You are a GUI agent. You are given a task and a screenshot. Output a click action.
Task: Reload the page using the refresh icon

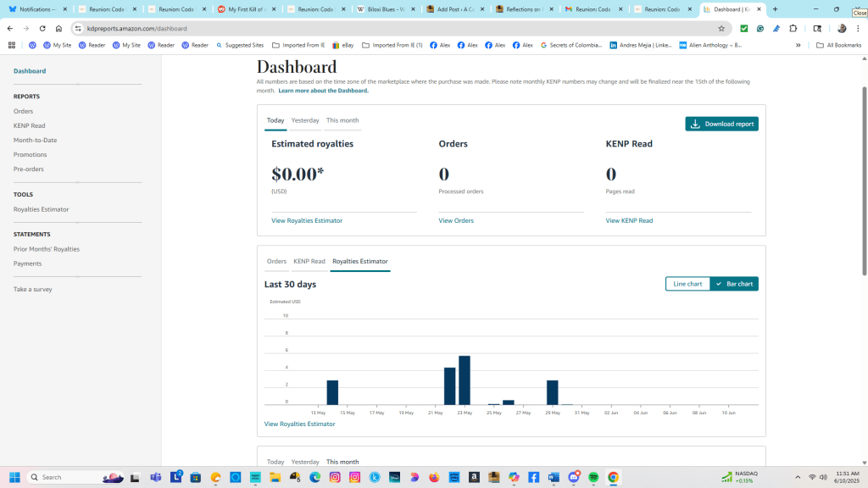coord(42,28)
